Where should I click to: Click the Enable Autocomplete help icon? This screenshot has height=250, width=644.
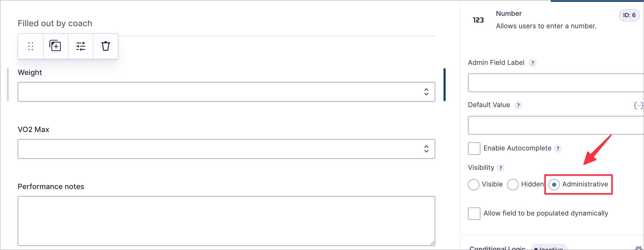pyautogui.click(x=558, y=148)
